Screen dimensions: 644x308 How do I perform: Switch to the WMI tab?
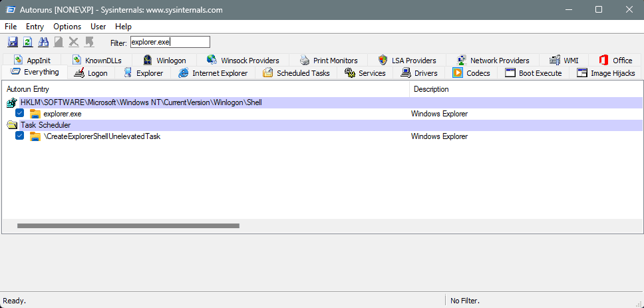563,61
